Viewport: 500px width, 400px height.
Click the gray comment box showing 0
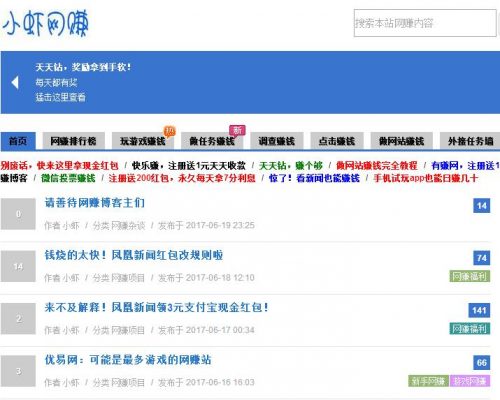(x=18, y=214)
